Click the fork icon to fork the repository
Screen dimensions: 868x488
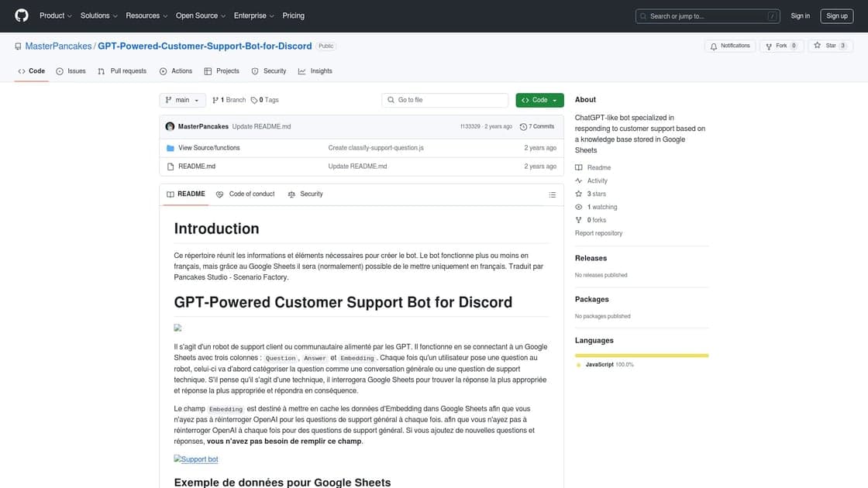click(x=768, y=45)
